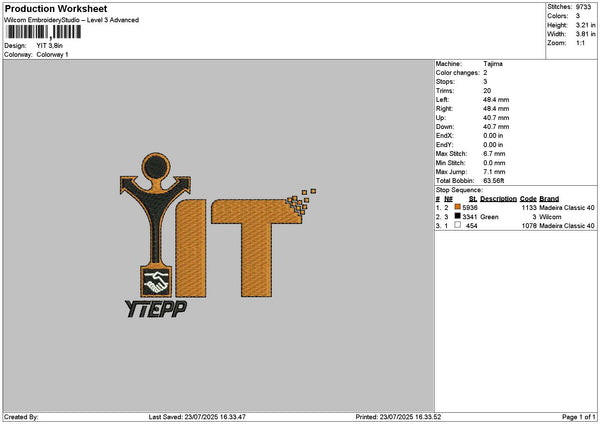Click the Brand column header
Image resolution: width=600 pixels, height=424 pixels.
point(549,199)
